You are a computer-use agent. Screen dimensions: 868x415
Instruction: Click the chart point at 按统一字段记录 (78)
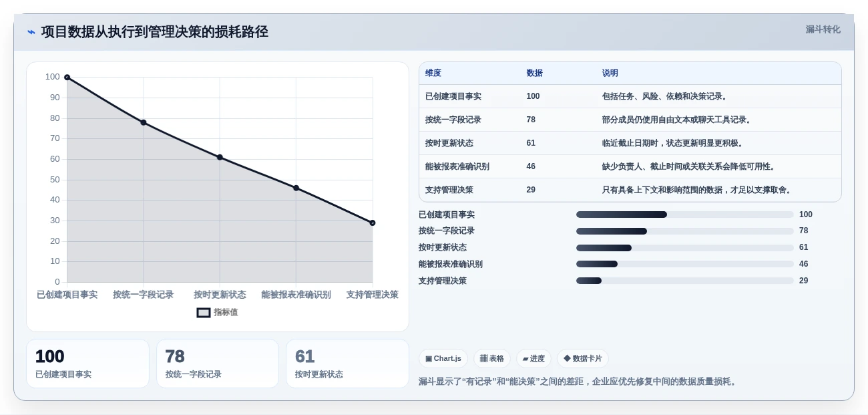[144, 122]
